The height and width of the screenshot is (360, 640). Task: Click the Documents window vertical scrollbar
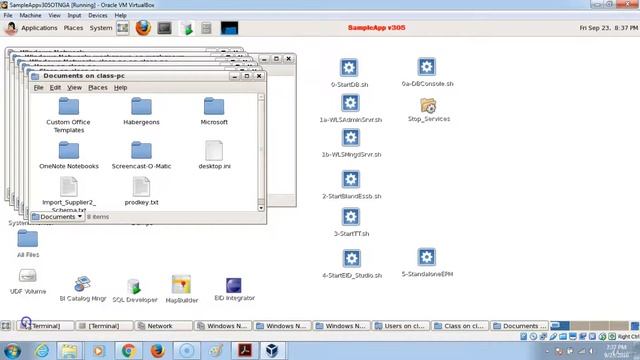(x=261, y=152)
